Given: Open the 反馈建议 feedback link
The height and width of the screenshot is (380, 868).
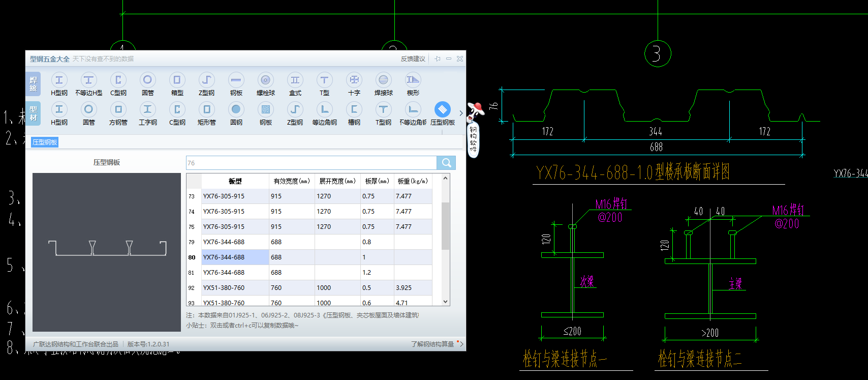Looking at the screenshot, I should tap(413, 59).
